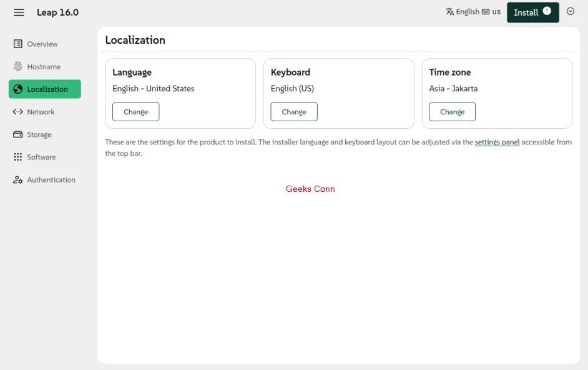Click the Geeks Conn label
The height and width of the screenshot is (370, 588).
(x=310, y=189)
